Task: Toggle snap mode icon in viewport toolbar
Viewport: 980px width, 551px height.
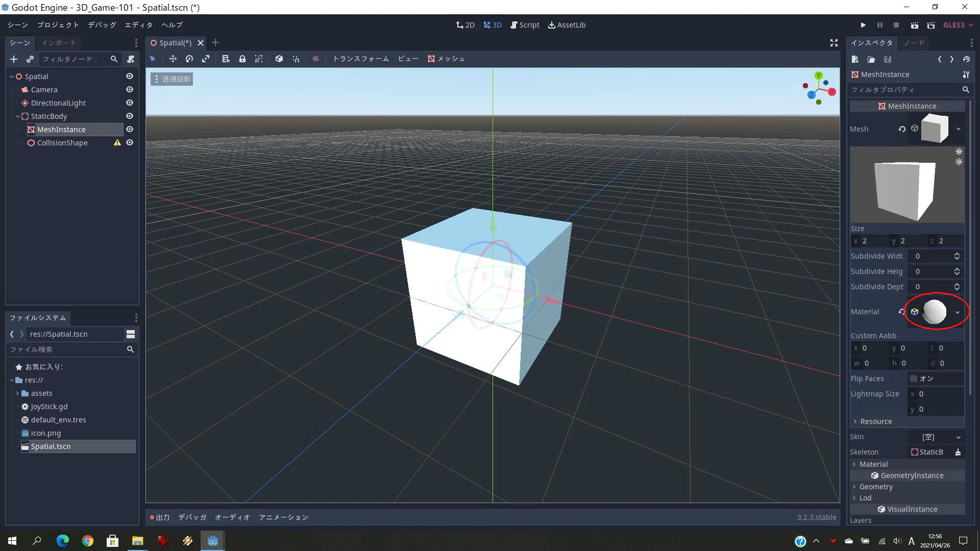Action: click(x=296, y=59)
